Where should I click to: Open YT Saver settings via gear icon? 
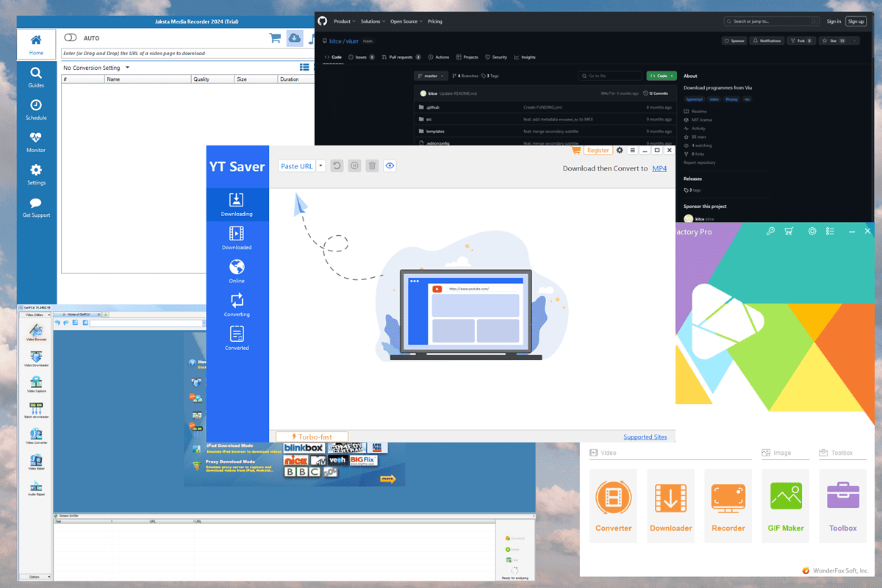[x=620, y=151]
